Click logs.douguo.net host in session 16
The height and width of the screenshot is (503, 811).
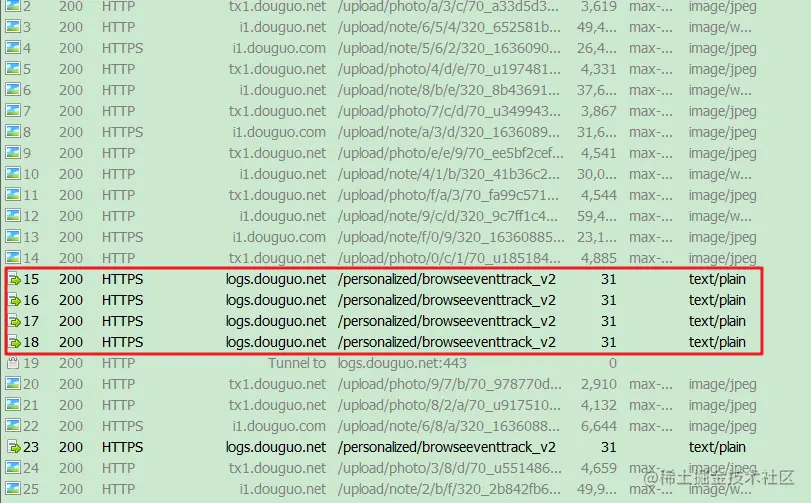tap(276, 300)
